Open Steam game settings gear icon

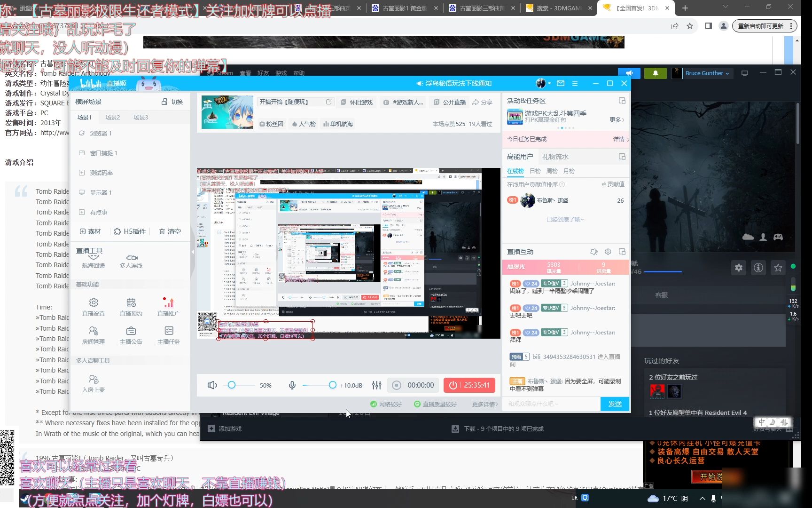739,268
